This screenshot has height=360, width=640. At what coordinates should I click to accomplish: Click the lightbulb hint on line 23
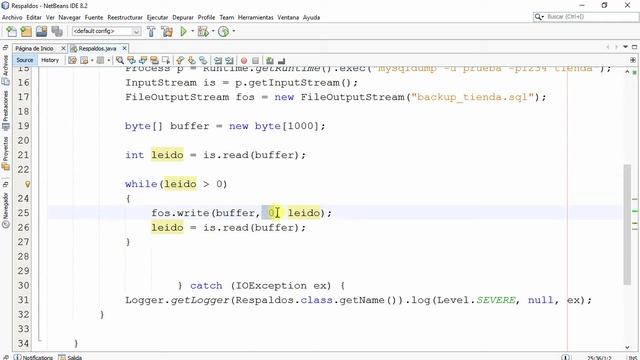(x=27, y=184)
